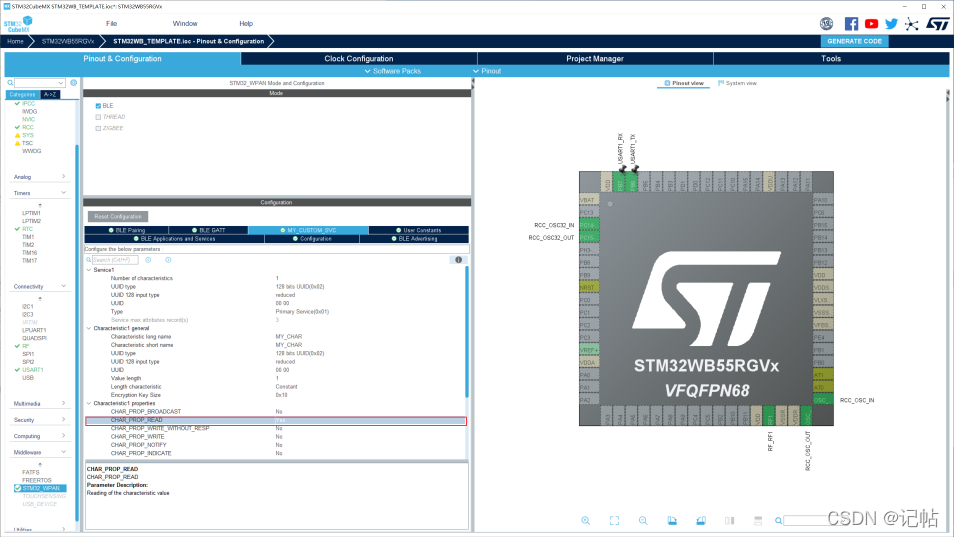Click the STM32CubeMX logo

(x=18, y=24)
